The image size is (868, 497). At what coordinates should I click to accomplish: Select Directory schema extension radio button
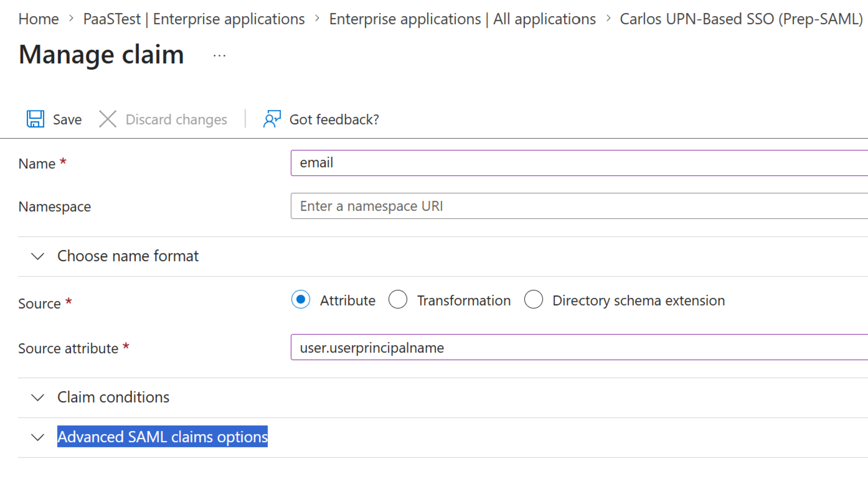tap(533, 300)
